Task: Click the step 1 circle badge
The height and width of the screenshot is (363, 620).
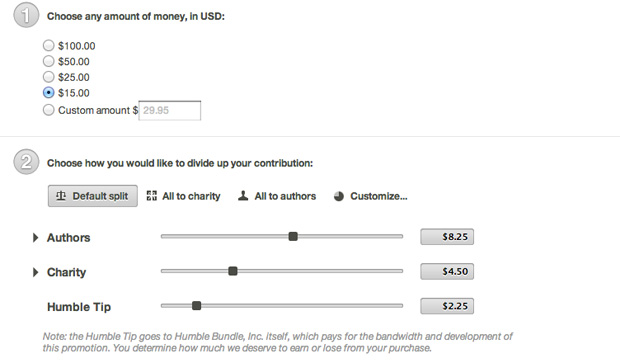Action: pos(26,15)
